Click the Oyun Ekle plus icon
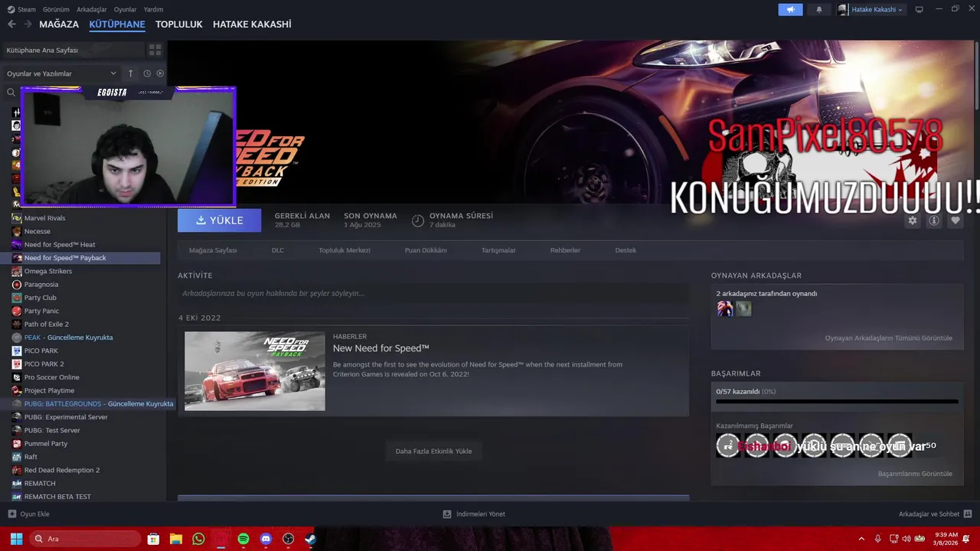This screenshot has height=551, width=980. [x=11, y=514]
